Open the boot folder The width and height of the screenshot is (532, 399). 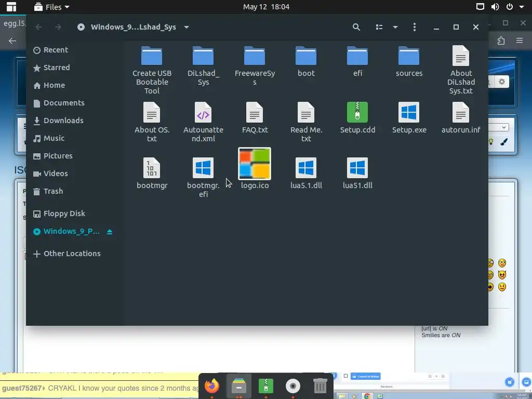click(x=306, y=61)
